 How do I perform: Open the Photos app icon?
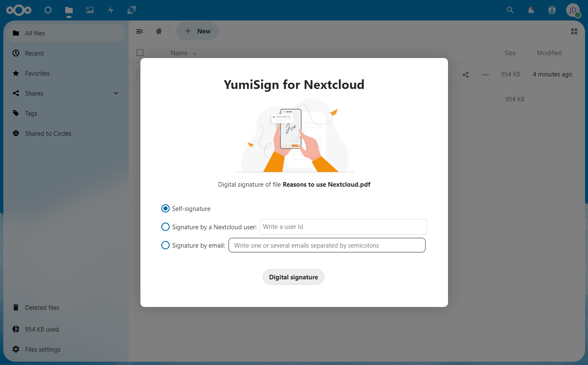(90, 10)
